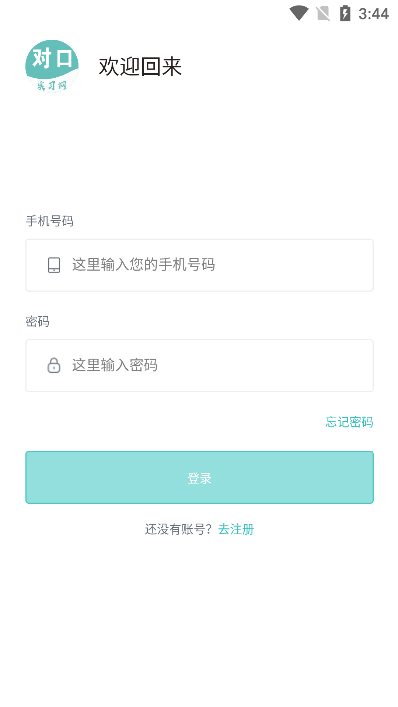Tap the no-SIM status icon
398x707 pixels.
[323, 14]
